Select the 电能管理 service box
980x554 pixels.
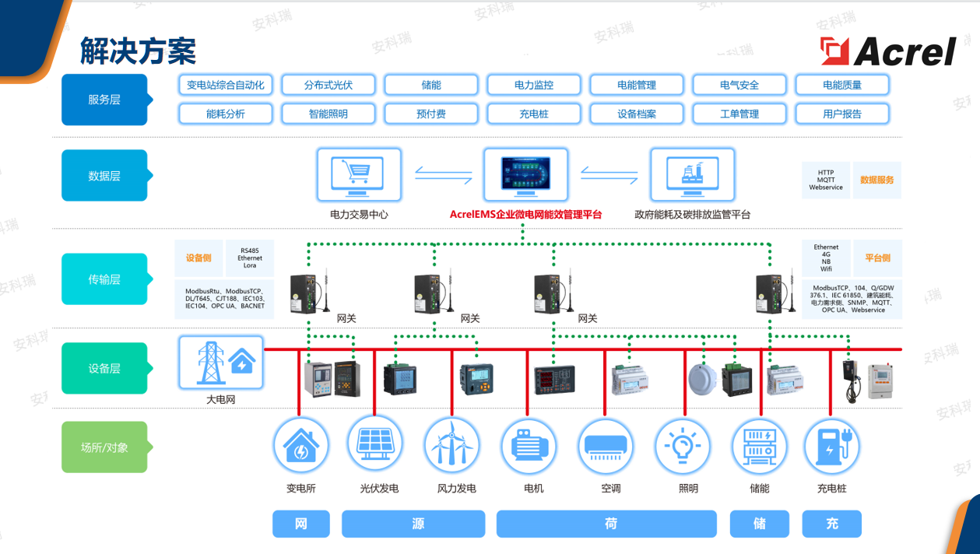637,85
